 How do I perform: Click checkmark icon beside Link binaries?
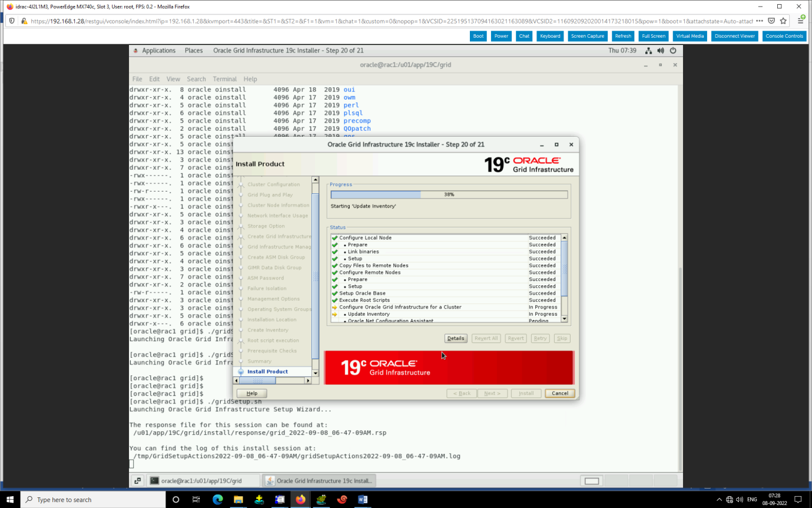point(334,252)
